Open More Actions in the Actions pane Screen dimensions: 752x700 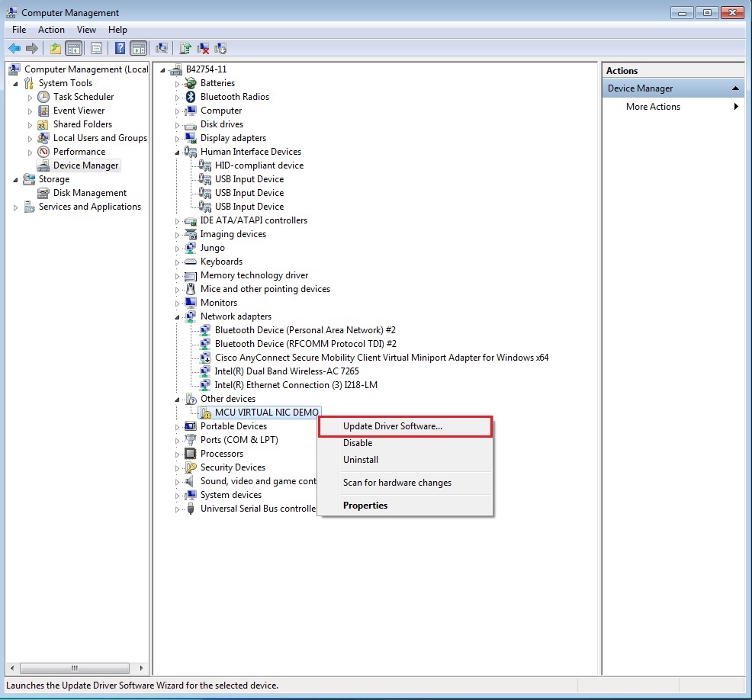(653, 107)
